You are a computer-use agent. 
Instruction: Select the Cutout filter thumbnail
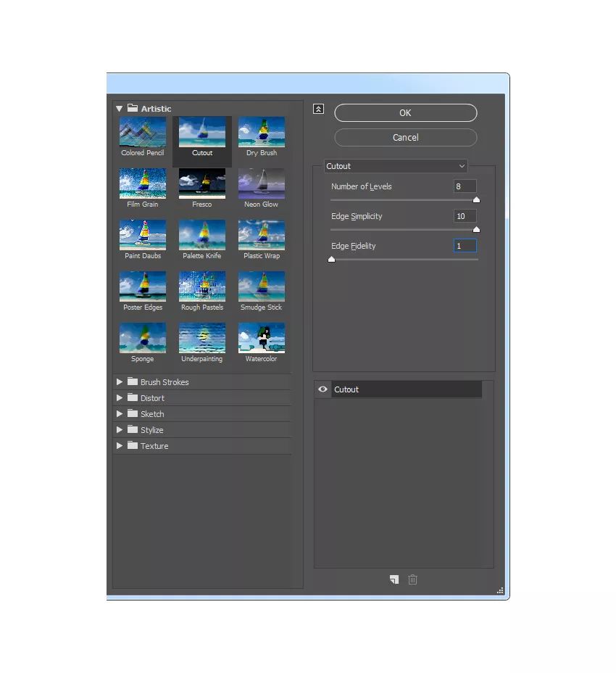click(x=202, y=132)
